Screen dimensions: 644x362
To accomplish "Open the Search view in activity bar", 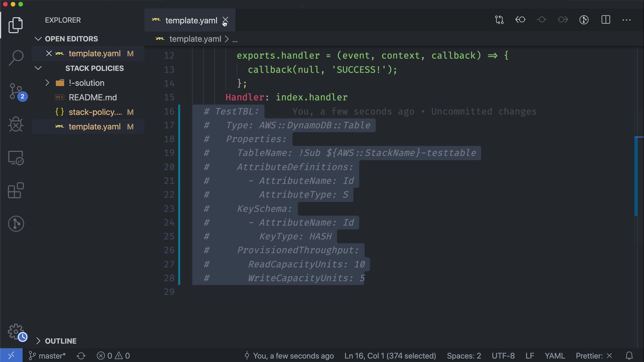I will click(16, 58).
